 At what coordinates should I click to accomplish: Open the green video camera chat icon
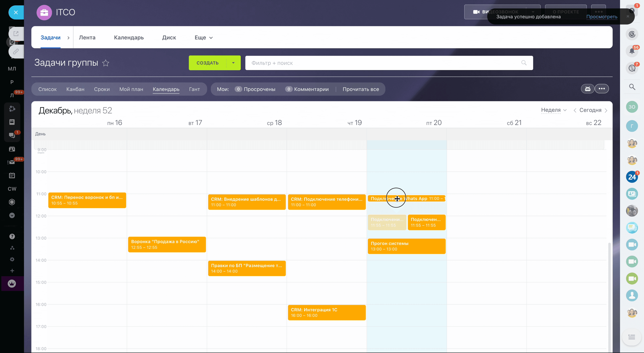click(x=632, y=279)
